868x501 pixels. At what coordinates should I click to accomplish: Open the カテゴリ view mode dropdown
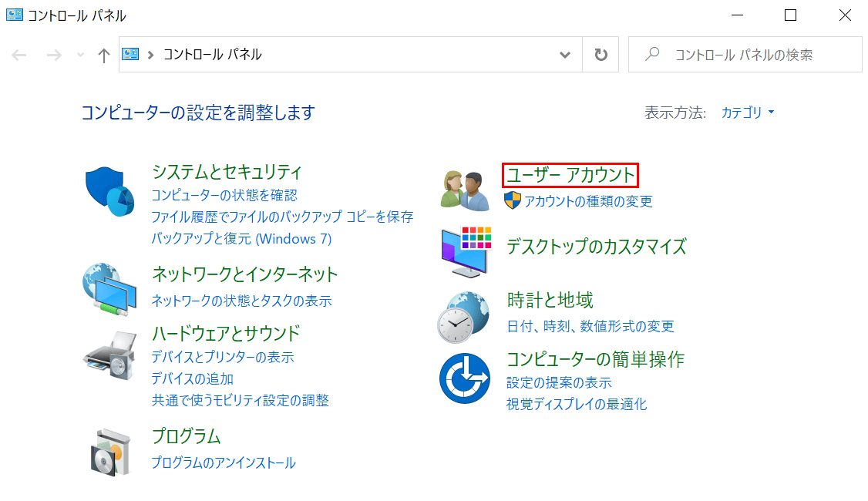pyautogui.click(x=747, y=113)
